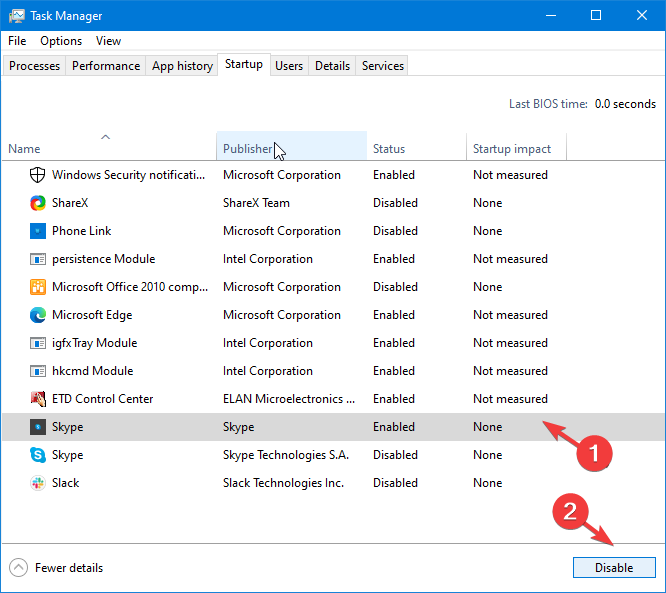
Task: Click the ShareX app icon
Action: 37,203
